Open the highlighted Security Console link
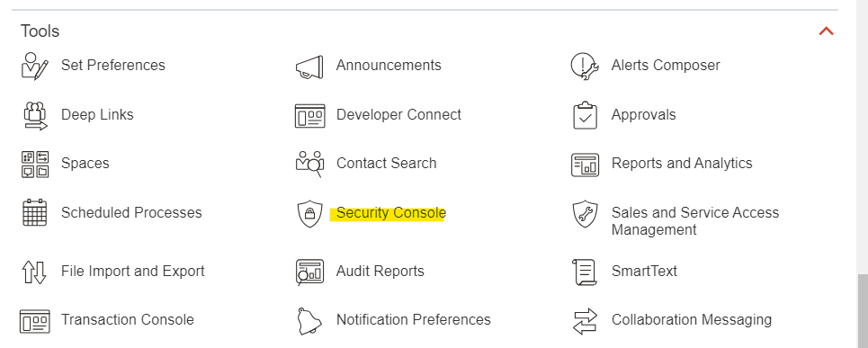 point(390,213)
